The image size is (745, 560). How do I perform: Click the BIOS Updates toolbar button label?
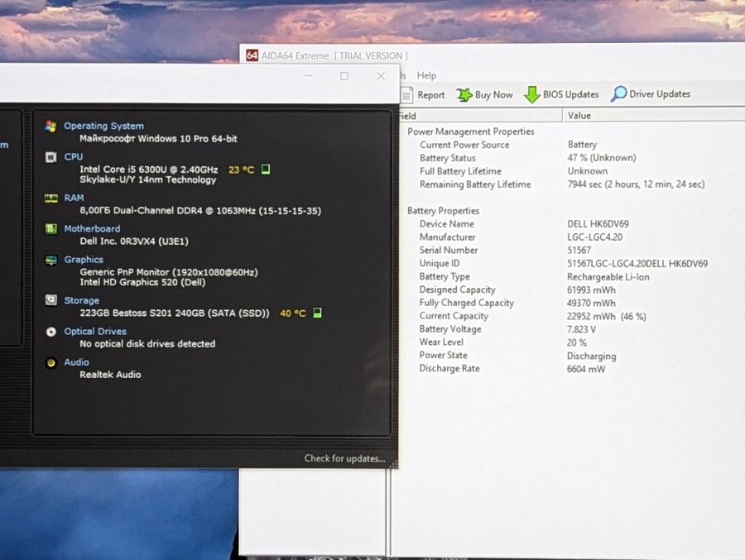(x=570, y=94)
